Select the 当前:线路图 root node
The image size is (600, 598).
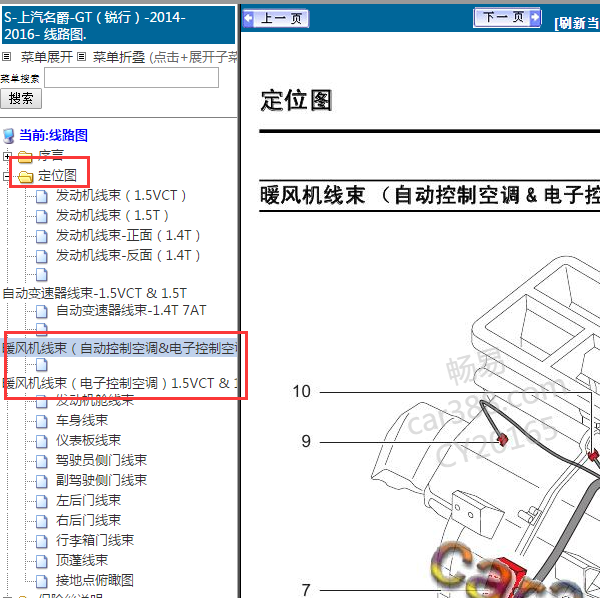click(54, 135)
